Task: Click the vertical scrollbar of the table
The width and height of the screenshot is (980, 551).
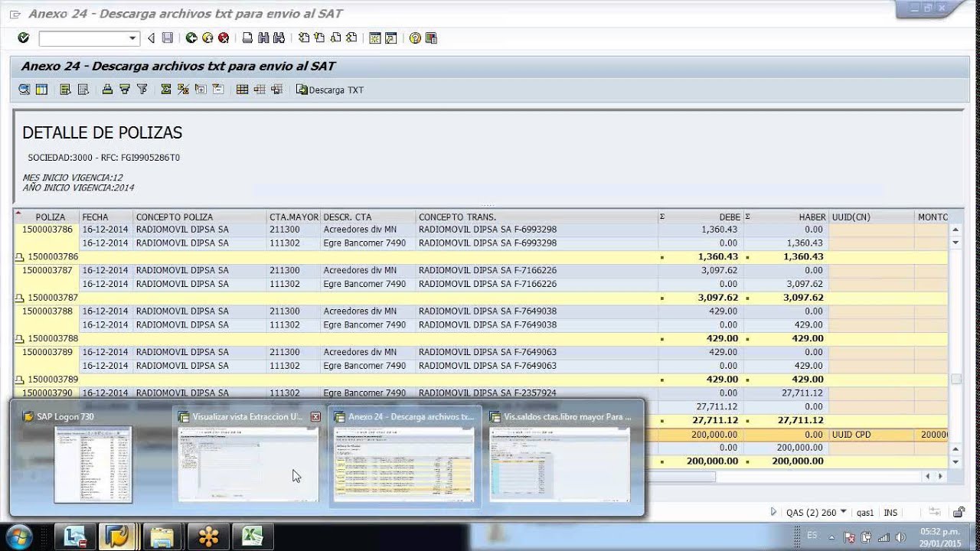Action: (955, 379)
